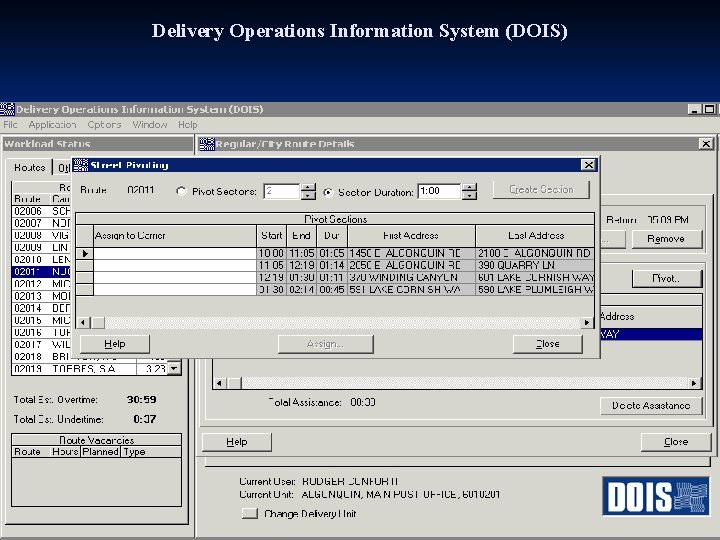This screenshot has width=720, height=540.
Task: Click '390 QUARRY LN' last address cell
Action: point(535,265)
